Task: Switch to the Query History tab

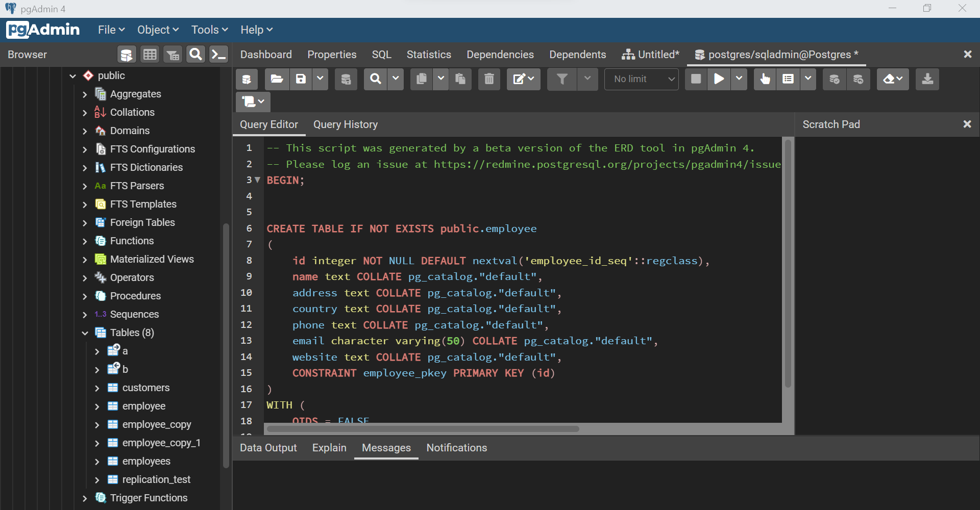Action: click(346, 124)
